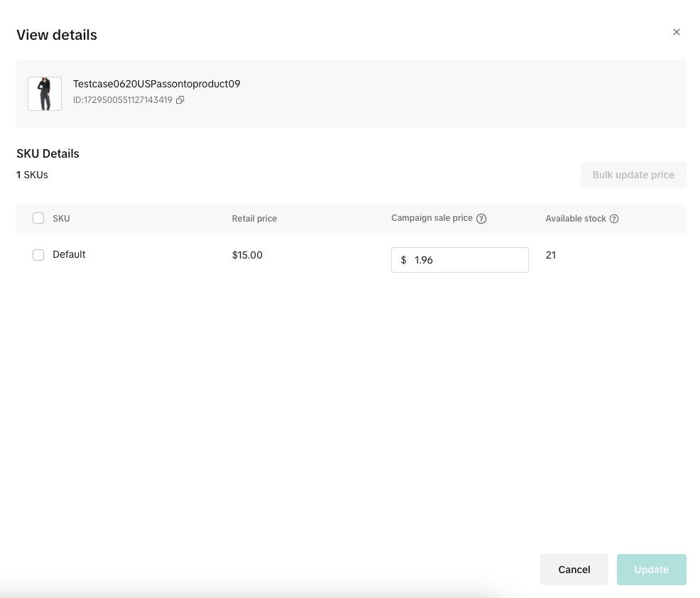This screenshot has height=598, width=700.
Task: Tick the select-all SKU header checkbox
Action: point(38,219)
